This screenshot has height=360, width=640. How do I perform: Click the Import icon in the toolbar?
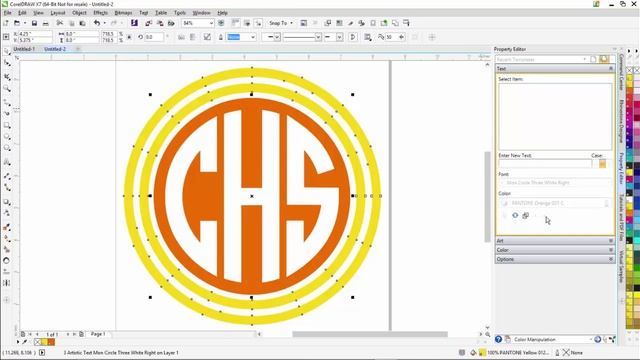click(x=149, y=23)
